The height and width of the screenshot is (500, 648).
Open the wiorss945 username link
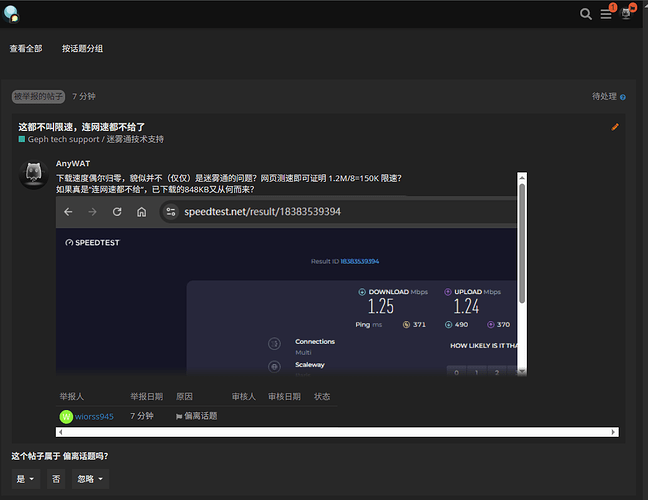coord(94,416)
